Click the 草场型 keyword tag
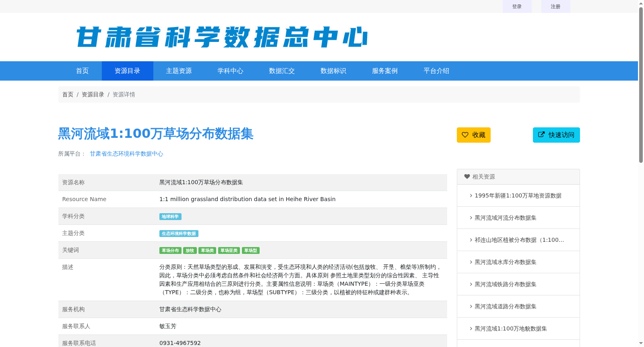644x347 pixels. pyautogui.click(x=251, y=251)
